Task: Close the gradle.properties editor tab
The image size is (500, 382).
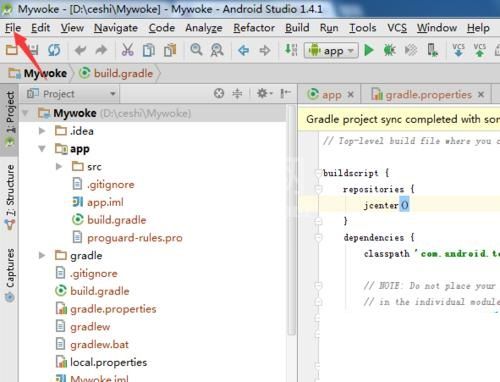Action: [481, 95]
